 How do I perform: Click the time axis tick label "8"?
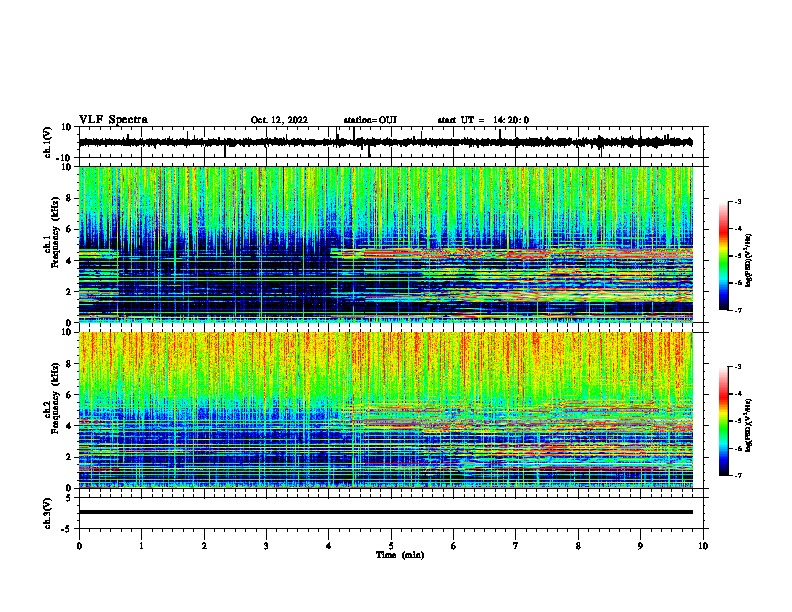[578, 546]
